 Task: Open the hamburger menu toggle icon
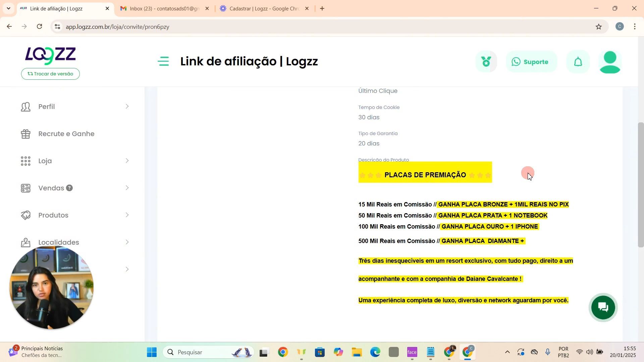click(x=163, y=61)
